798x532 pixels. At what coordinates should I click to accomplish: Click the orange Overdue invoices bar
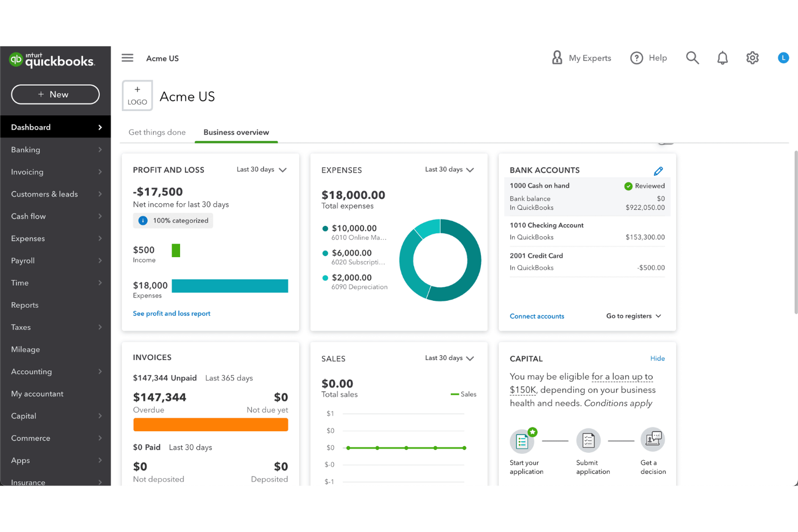[210, 425]
